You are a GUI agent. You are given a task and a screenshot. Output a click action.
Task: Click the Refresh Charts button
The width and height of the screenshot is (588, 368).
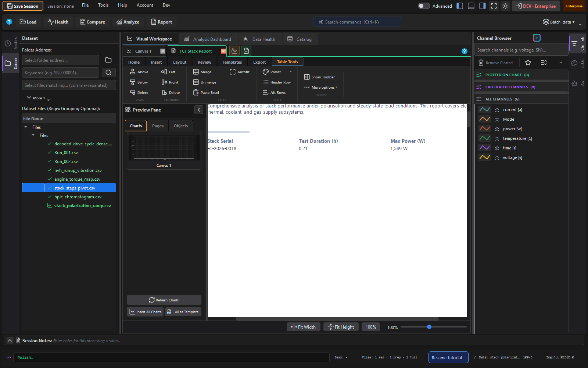(164, 300)
